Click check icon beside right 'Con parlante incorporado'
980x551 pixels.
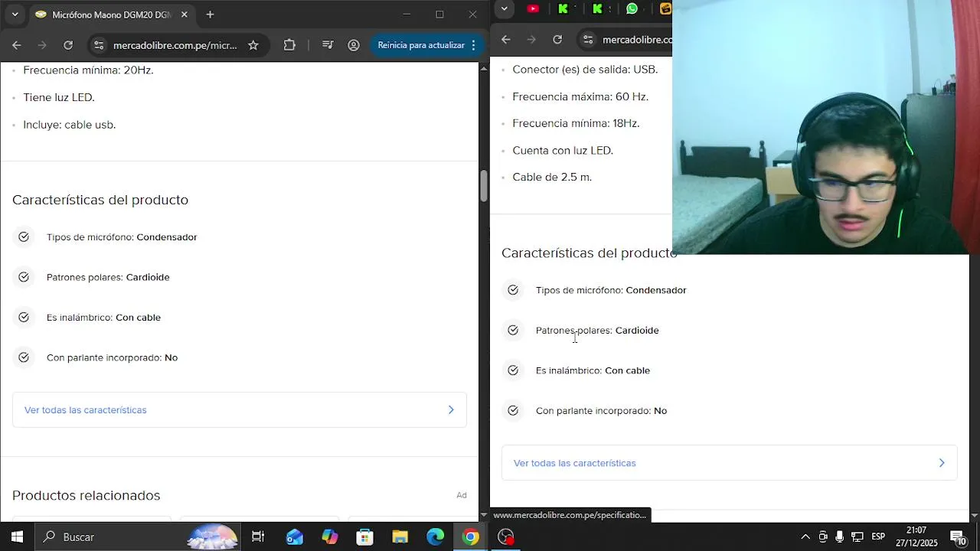coord(513,411)
